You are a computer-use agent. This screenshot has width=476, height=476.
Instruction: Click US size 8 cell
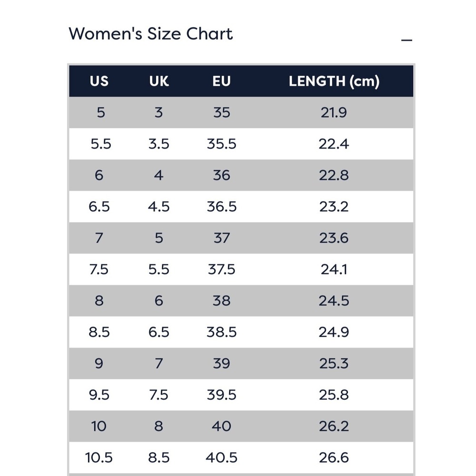tap(99, 301)
